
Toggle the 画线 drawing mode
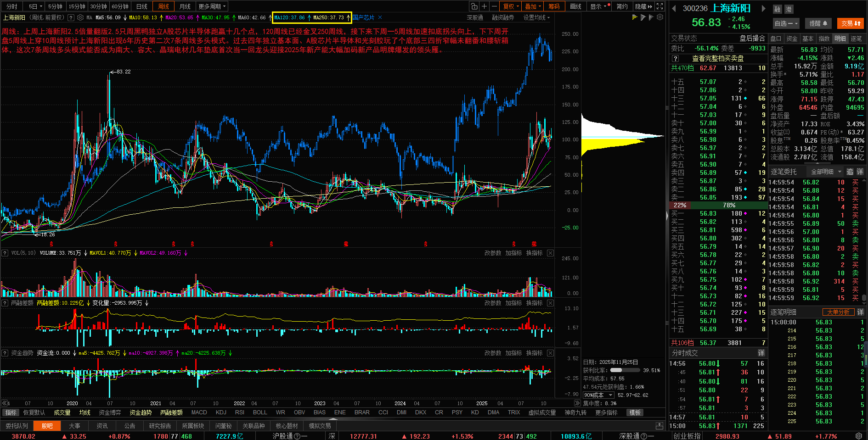(x=575, y=6)
